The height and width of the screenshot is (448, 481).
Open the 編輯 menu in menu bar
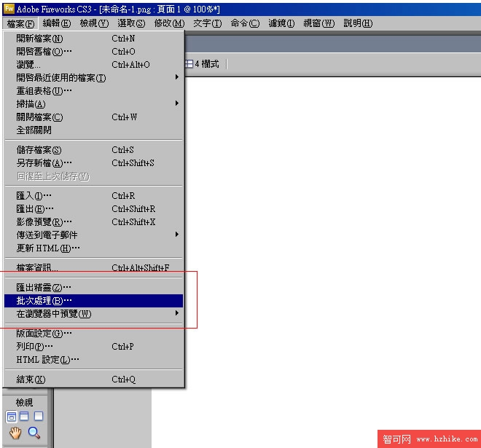tap(56, 23)
